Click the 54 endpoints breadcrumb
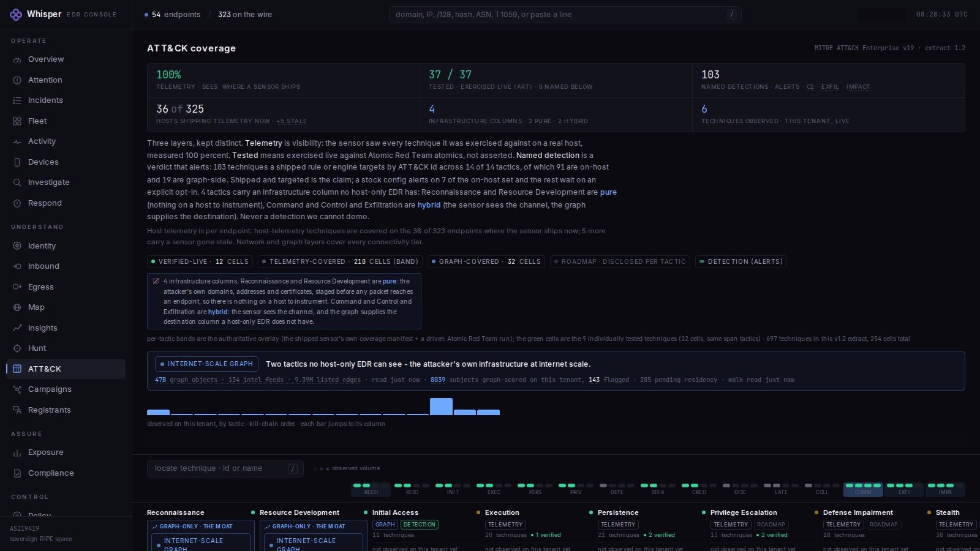This screenshot has width=980, height=551. pyautogui.click(x=173, y=15)
